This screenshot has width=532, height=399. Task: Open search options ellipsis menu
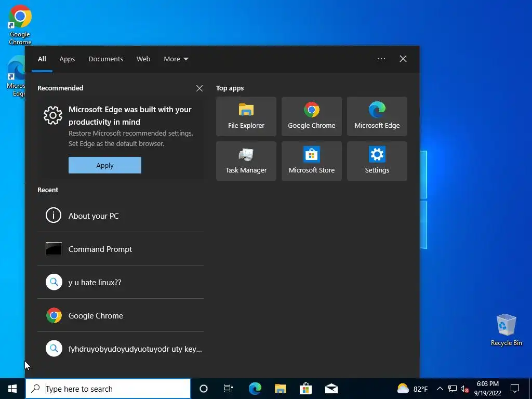(381, 59)
